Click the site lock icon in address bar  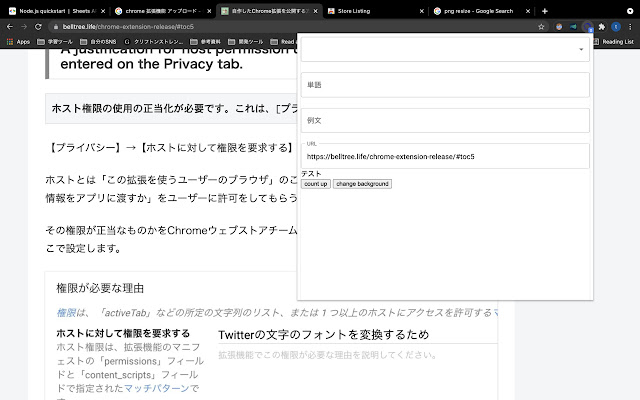click(56, 27)
